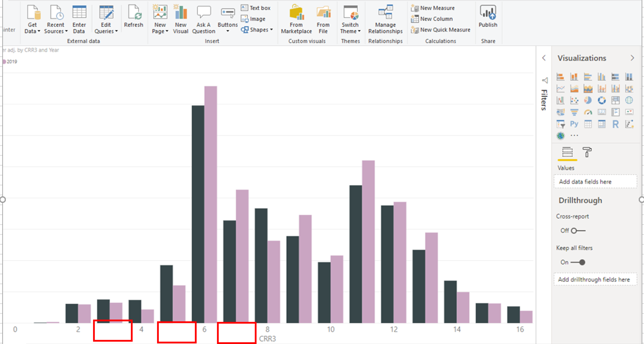644x344 pixels.
Task: Turn on Cross-report drillthrough toggle
Action: tap(578, 231)
